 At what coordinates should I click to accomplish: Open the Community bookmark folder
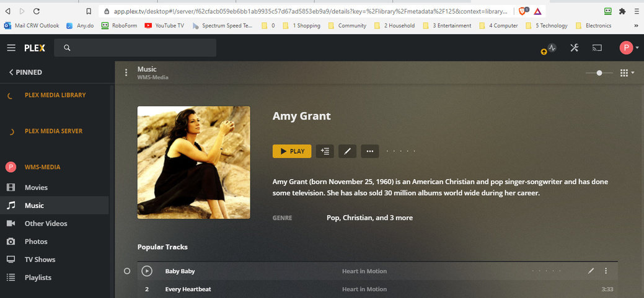(x=347, y=25)
